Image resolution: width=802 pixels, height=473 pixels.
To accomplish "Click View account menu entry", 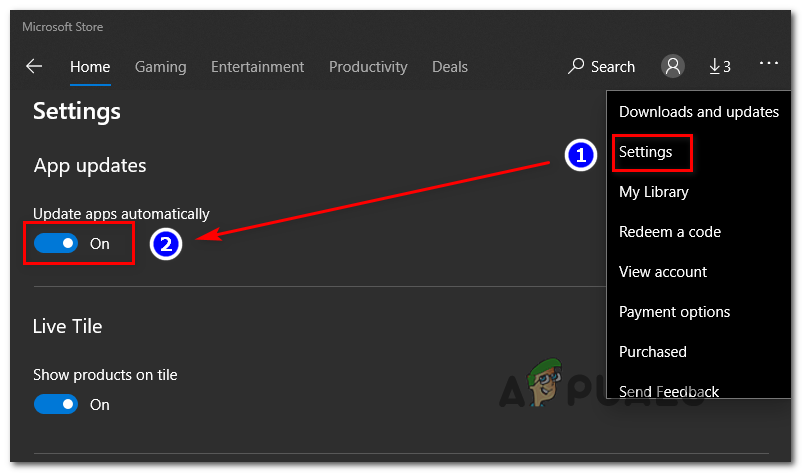I will 663,272.
